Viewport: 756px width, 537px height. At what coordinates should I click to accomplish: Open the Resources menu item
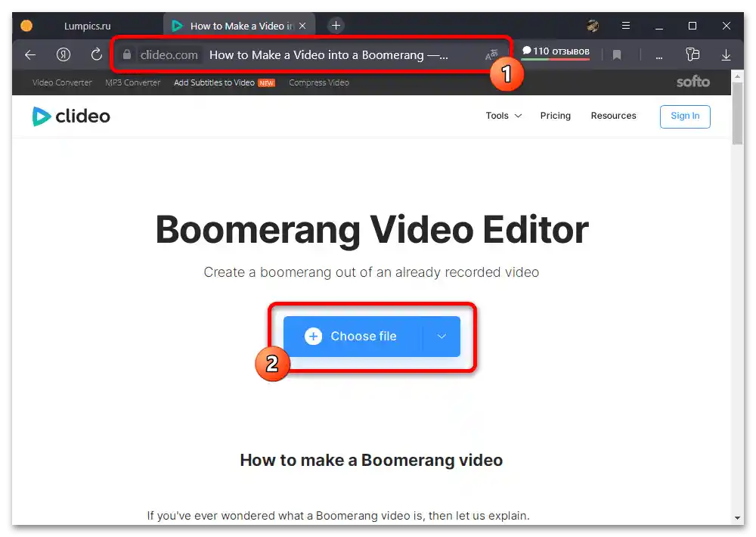[613, 116]
